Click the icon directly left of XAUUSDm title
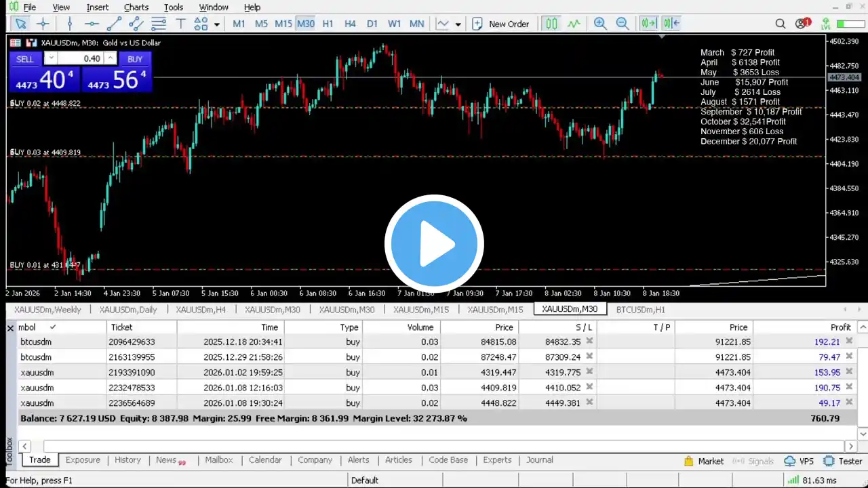Image resolution: width=868 pixels, height=488 pixels. [x=31, y=43]
